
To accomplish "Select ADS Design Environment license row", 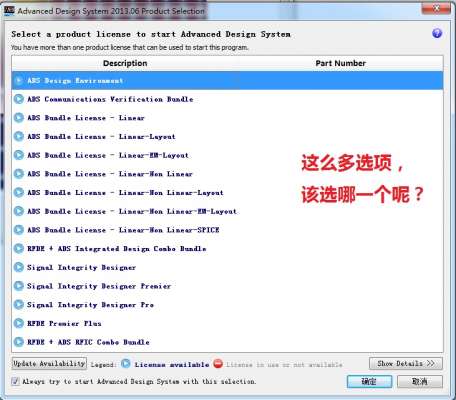I will tap(227, 80).
